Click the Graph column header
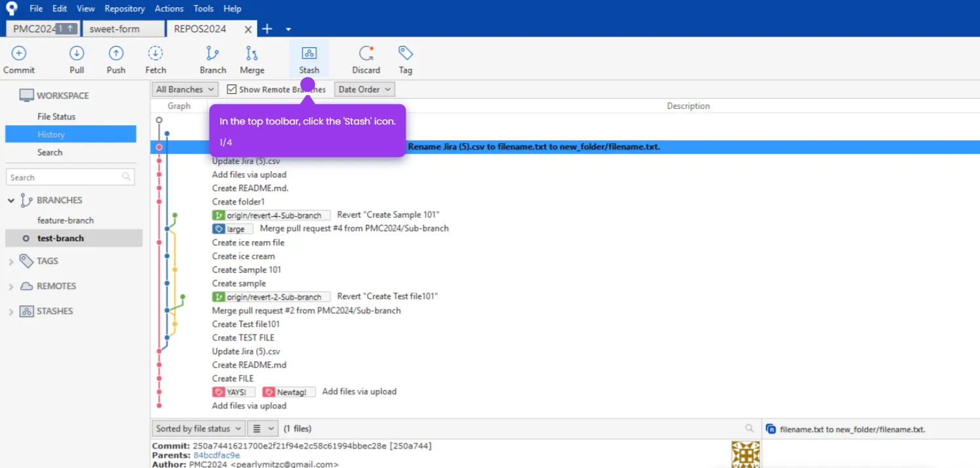This screenshot has height=468, width=980. point(179,106)
